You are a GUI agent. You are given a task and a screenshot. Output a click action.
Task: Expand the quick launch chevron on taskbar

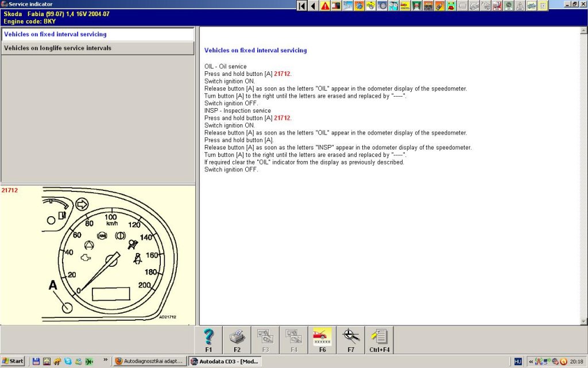[106, 360]
